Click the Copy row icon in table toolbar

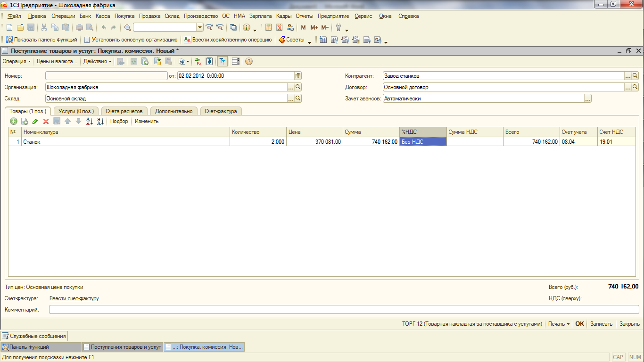coord(25,121)
